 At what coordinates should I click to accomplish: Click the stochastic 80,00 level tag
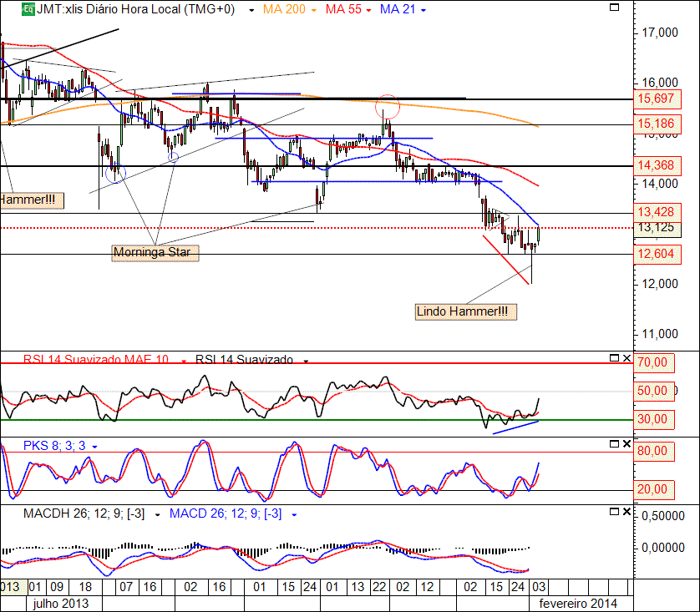point(653,452)
